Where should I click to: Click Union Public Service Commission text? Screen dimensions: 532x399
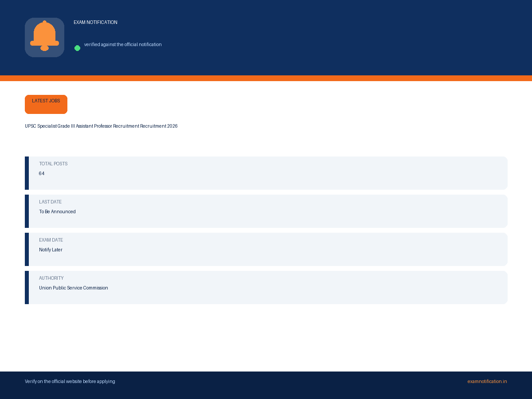[74, 288]
